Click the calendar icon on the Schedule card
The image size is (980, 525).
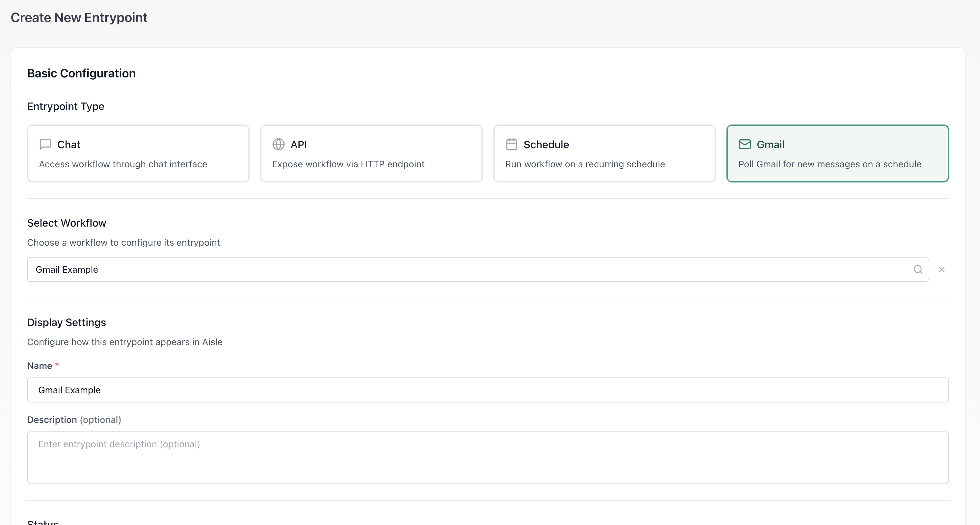point(512,144)
